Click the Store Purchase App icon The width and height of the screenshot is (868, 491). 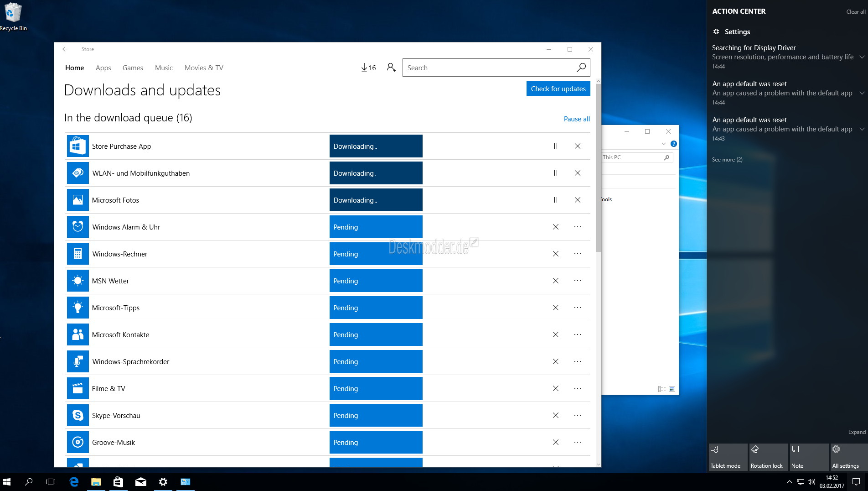[77, 146]
